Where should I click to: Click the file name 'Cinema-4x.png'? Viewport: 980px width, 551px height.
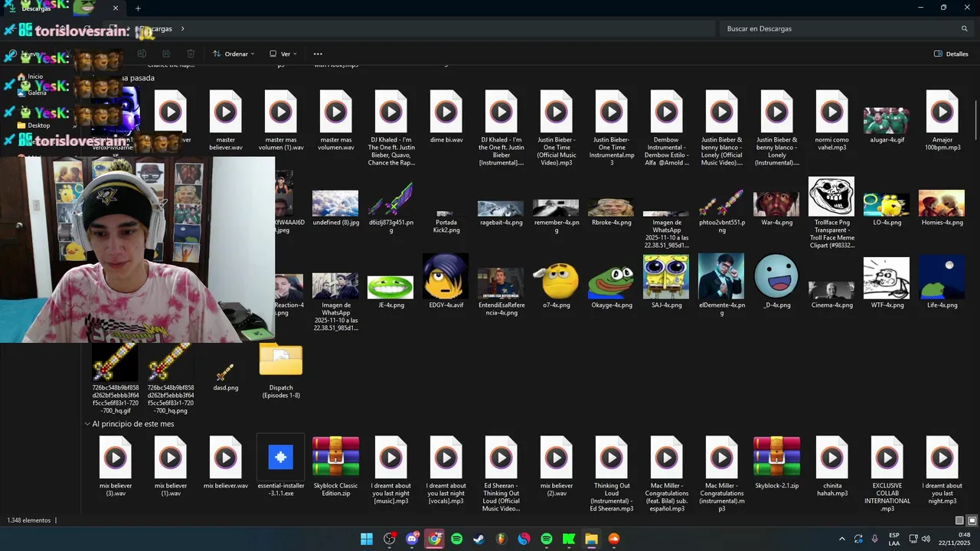[831, 305]
